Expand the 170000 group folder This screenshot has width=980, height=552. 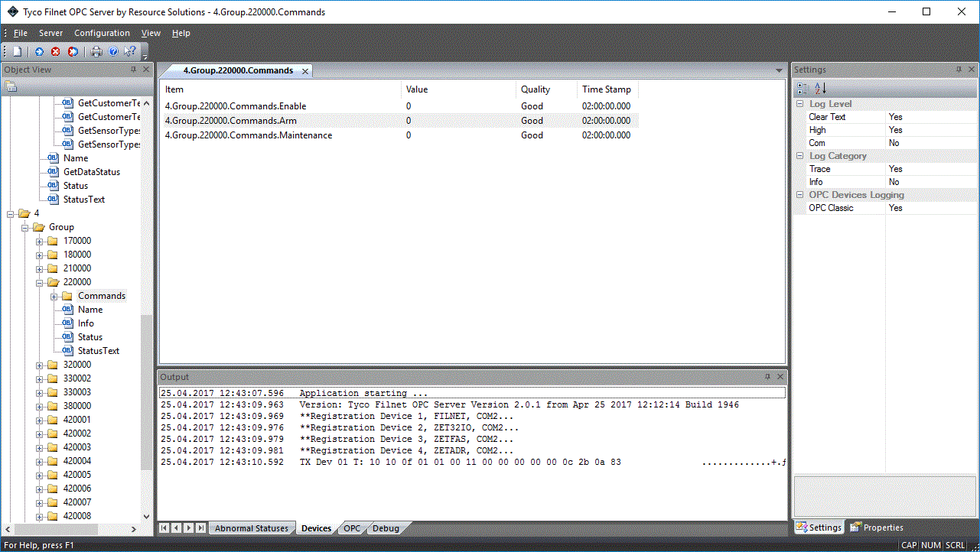tap(40, 241)
